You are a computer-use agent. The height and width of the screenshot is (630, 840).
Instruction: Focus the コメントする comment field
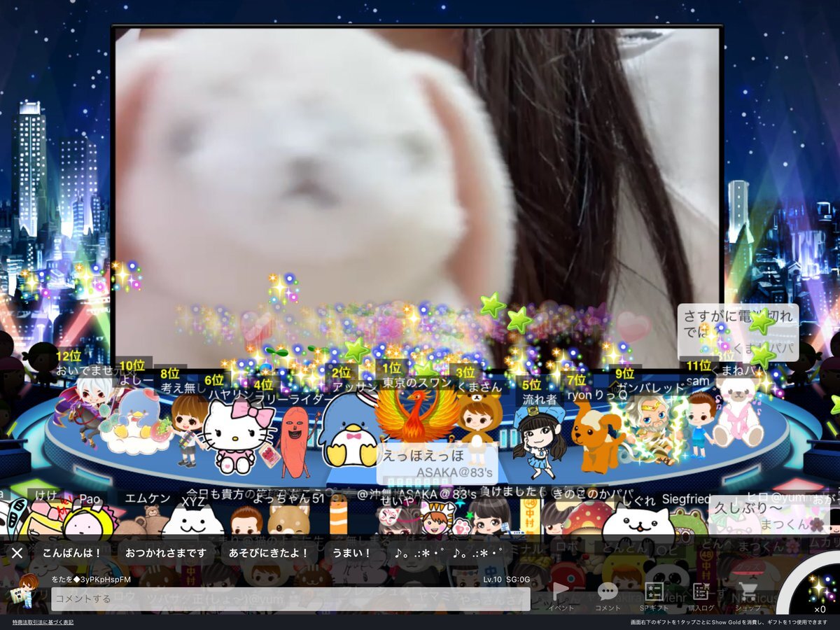290,599
